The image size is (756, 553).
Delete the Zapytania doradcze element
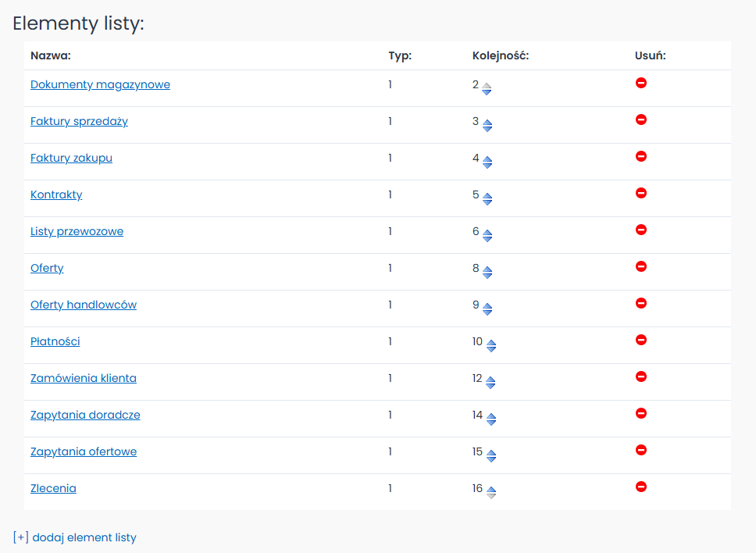click(640, 413)
